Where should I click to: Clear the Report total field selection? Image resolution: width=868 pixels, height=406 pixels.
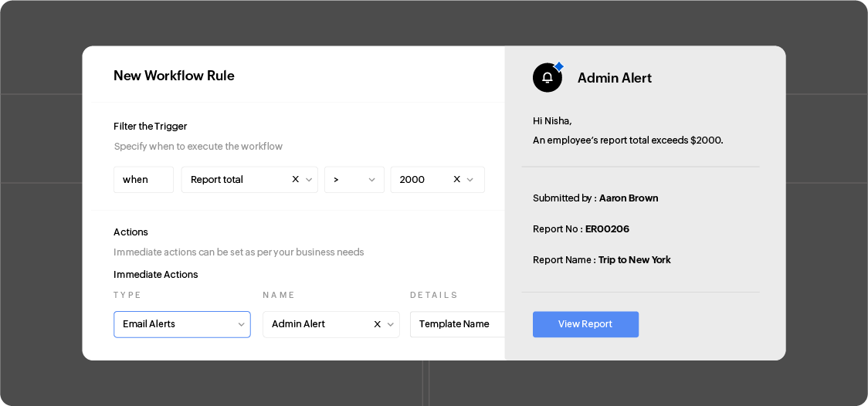click(x=295, y=179)
